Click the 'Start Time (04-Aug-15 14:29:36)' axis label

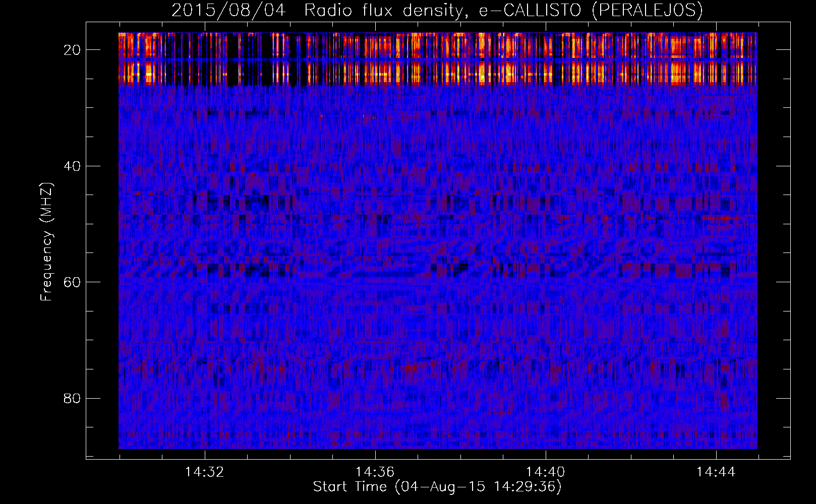(x=437, y=487)
